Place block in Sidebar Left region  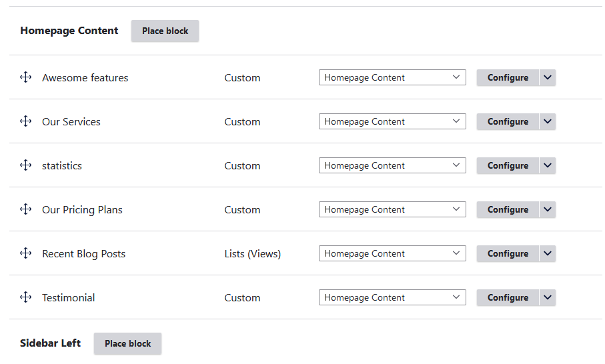(127, 343)
